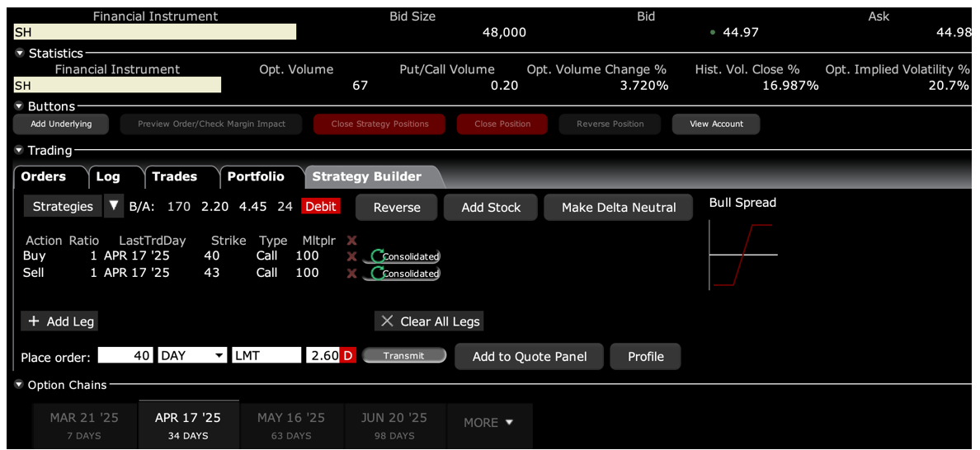Click the order quantity field showing 40

point(125,356)
